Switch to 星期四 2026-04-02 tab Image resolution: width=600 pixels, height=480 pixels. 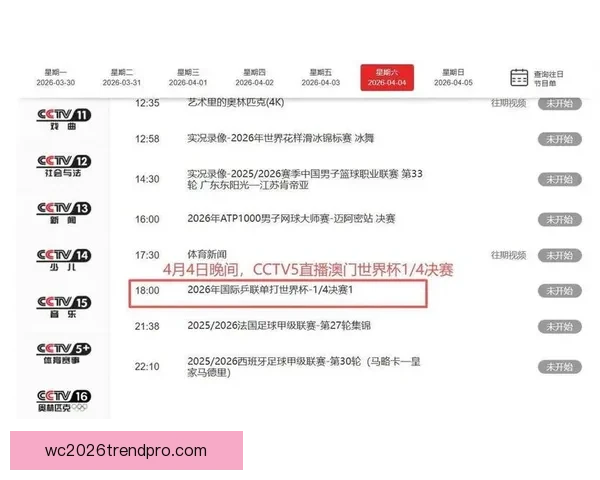pos(254,77)
